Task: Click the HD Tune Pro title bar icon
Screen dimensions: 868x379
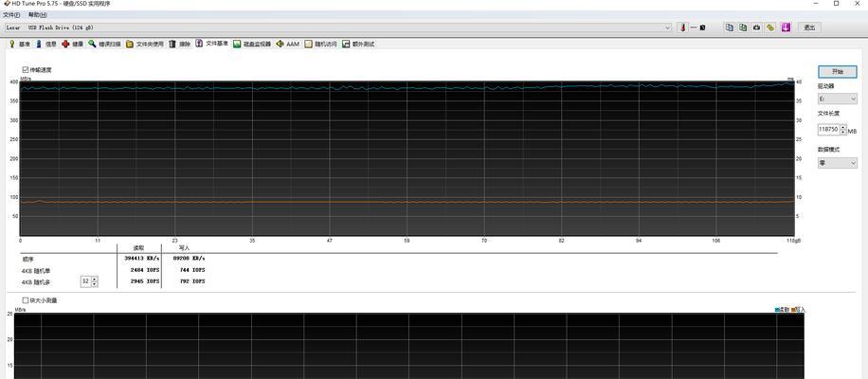Action: point(6,4)
